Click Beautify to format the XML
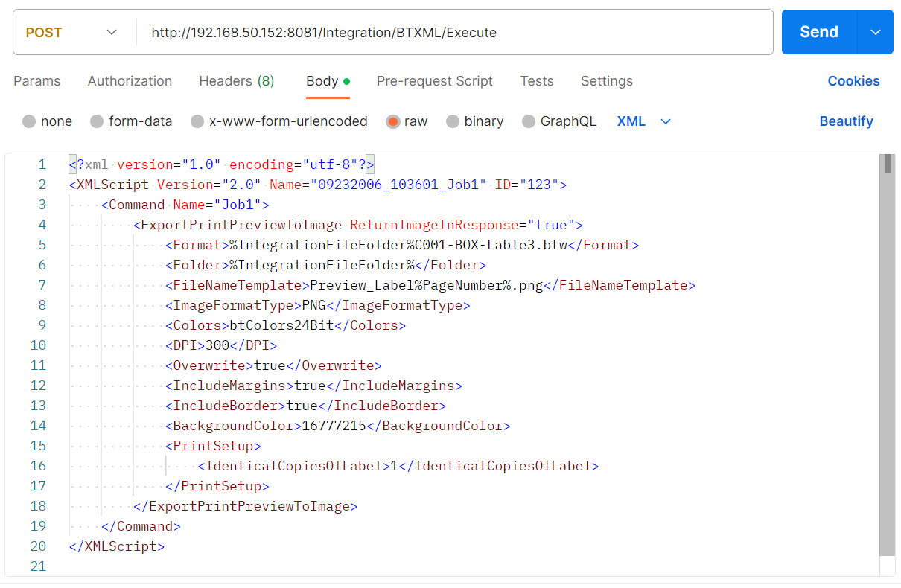 [846, 121]
